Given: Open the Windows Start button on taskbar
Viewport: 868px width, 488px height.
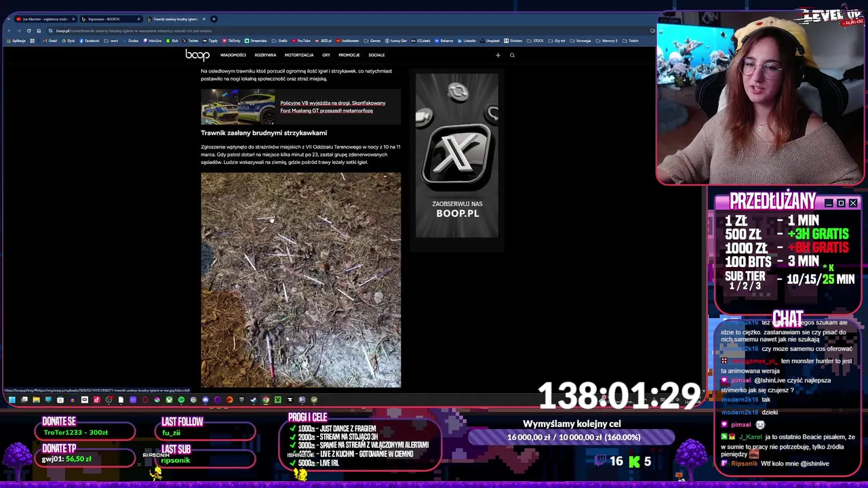Looking at the screenshot, I should pyautogui.click(x=12, y=400).
